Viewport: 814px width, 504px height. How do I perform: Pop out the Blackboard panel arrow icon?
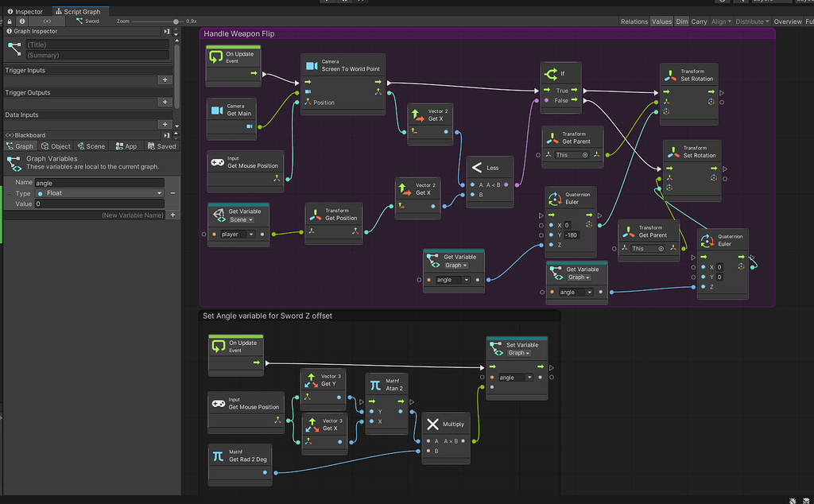[165, 135]
